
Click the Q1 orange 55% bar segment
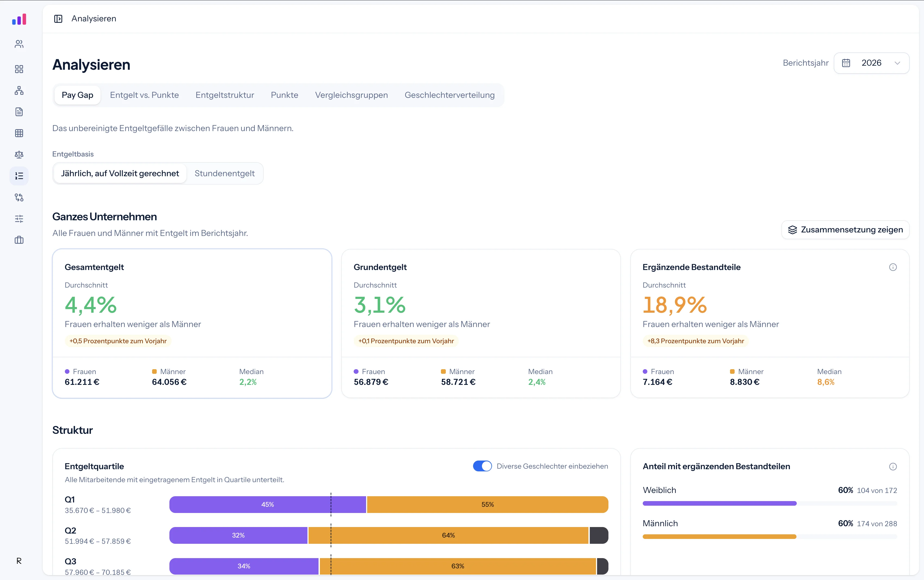pyautogui.click(x=488, y=504)
